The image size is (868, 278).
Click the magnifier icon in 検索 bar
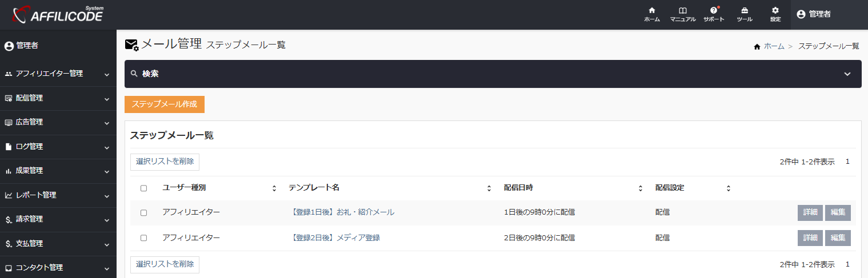[x=134, y=74]
